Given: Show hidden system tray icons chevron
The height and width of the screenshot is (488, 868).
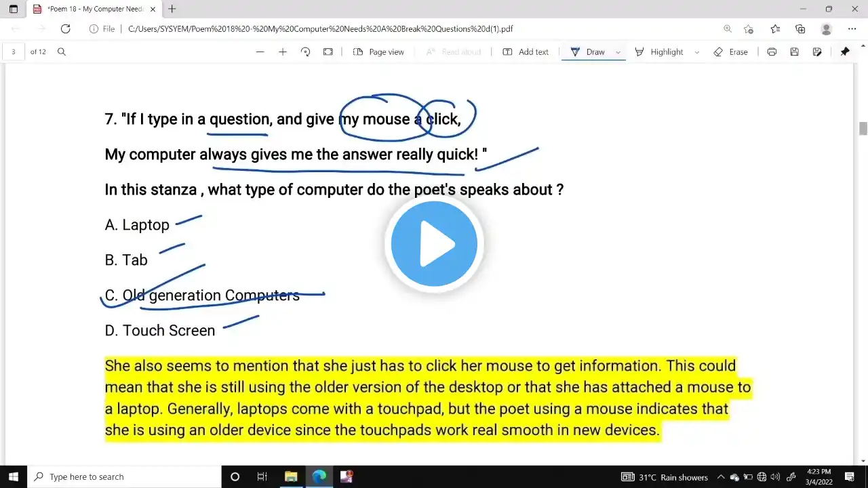Looking at the screenshot, I should (x=721, y=477).
